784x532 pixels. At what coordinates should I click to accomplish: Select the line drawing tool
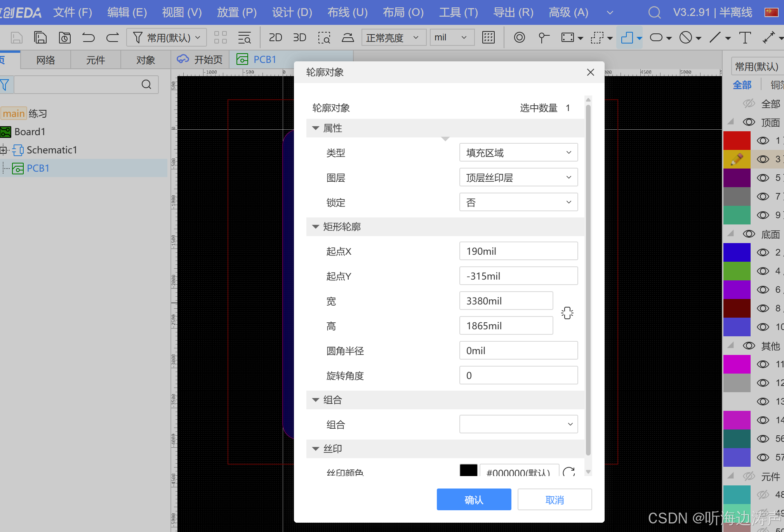point(715,38)
